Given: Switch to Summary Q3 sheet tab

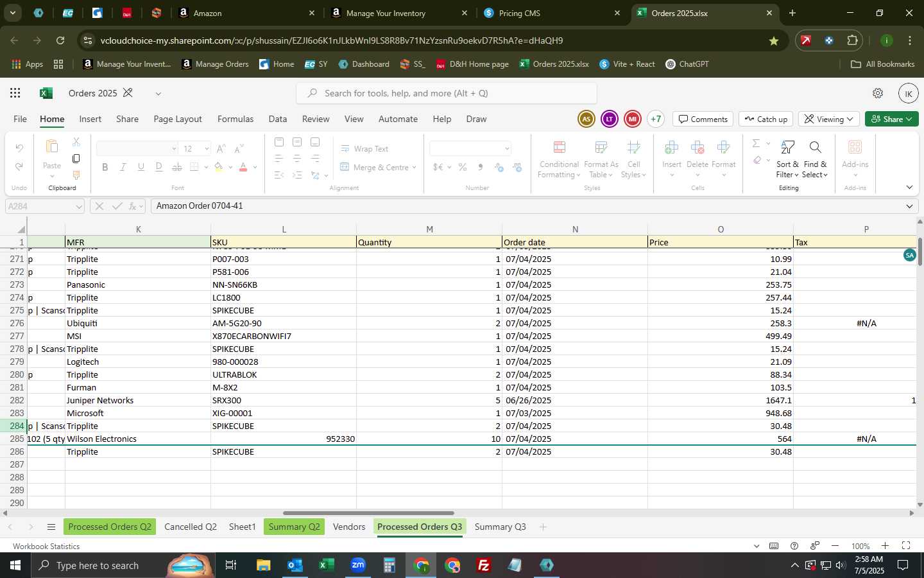Looking at the screenshot, I should [x=500, y=527].
